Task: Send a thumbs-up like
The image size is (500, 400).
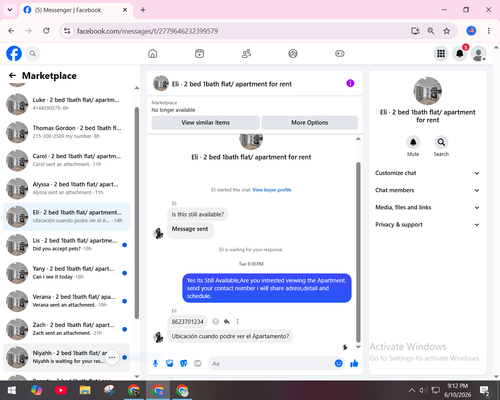Action: (354, 363)
